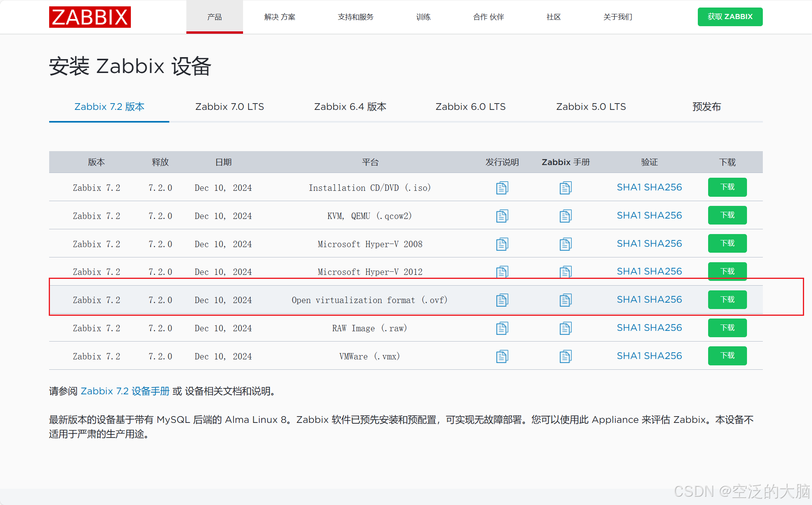Click release notes icon for Hyper-V 2008 row
Screen dimensions: 812x505
pyautogui.click(x=502, y=244)
